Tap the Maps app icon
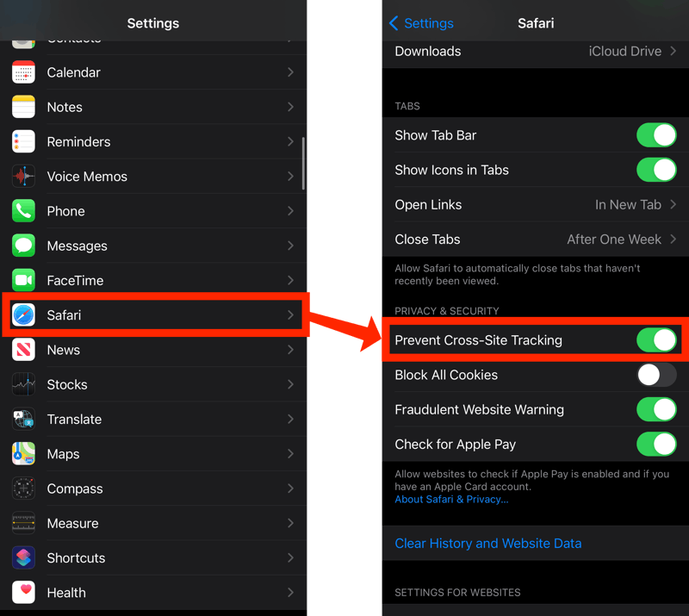The width and height of the screenshot is (689, 616). coord(23,454)
